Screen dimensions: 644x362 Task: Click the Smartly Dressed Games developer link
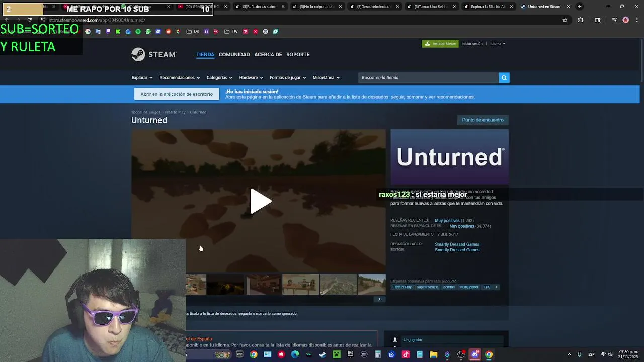tap(457, 244)
